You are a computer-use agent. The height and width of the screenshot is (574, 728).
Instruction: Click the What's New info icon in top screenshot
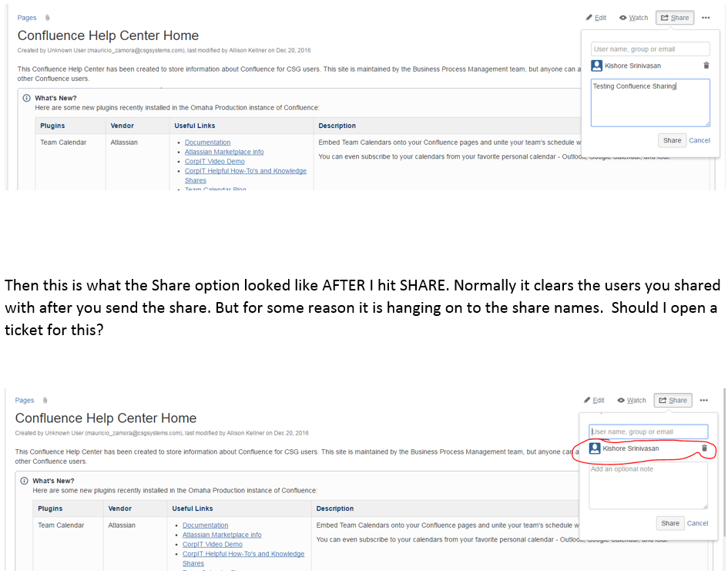pos(26,98)
